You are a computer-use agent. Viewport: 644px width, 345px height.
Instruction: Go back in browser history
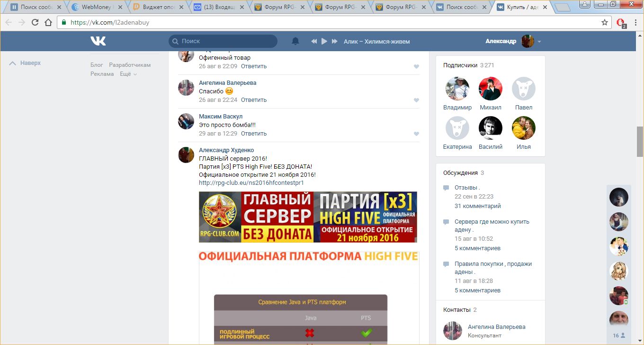[9, 22]
